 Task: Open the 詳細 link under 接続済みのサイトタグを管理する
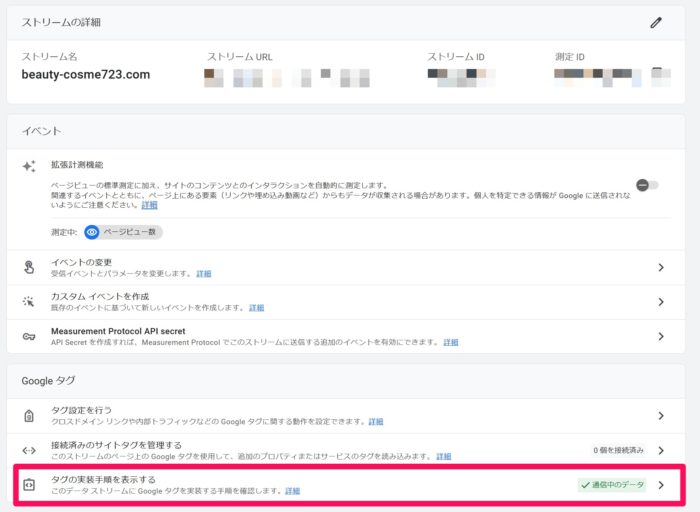click(444, 456)
